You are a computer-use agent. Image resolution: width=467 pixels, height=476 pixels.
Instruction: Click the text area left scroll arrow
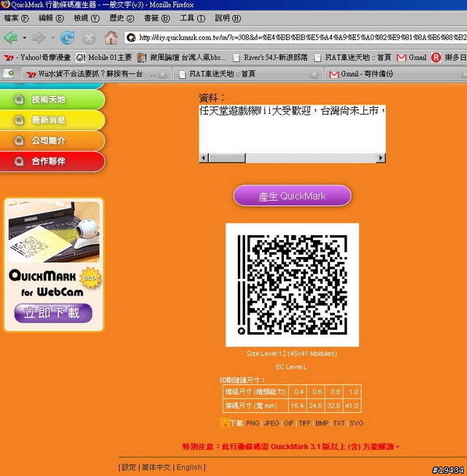coord(204,158)
